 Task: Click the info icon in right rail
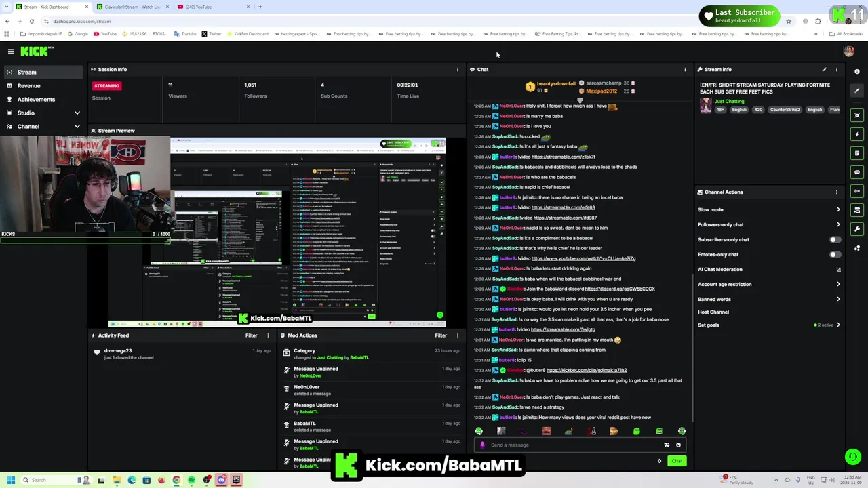point(857,72)
